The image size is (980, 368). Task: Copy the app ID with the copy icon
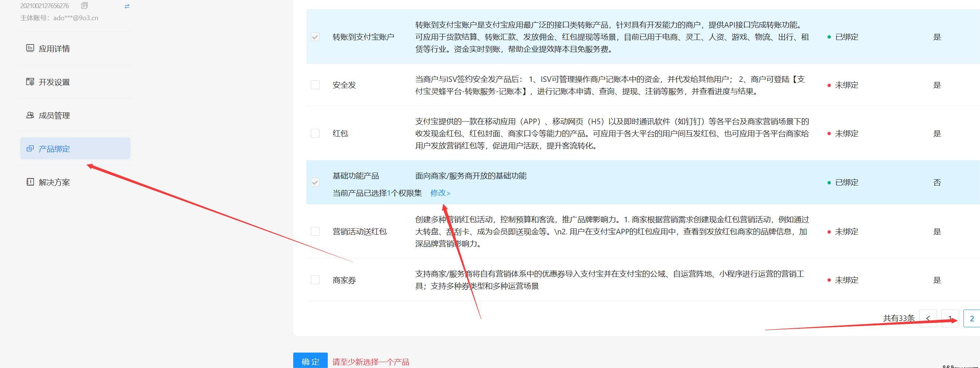85,6
